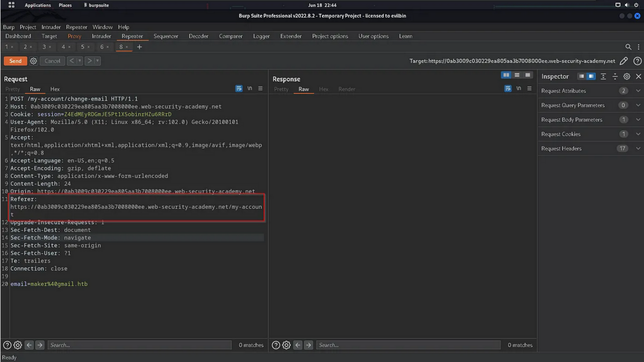
Task: Edit target with the pencil icon
Action: coord(624,61)
